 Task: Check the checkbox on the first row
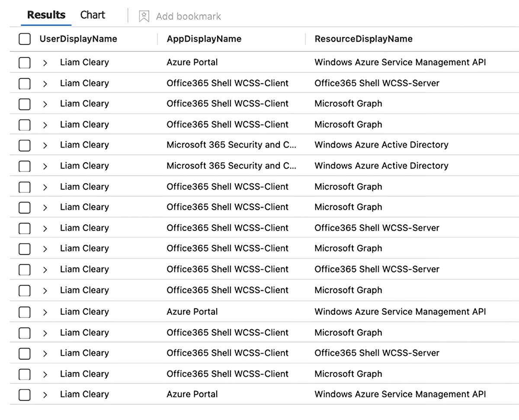pos(24,63)
